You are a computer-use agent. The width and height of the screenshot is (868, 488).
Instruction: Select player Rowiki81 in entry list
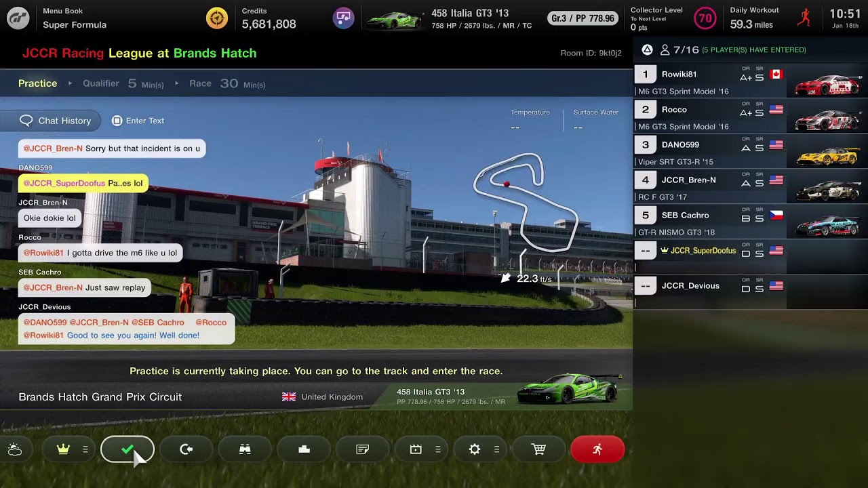point(751,81)
